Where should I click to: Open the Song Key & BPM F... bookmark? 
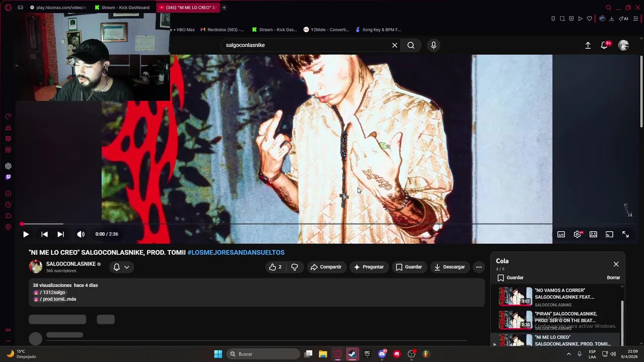coord(378,30)
